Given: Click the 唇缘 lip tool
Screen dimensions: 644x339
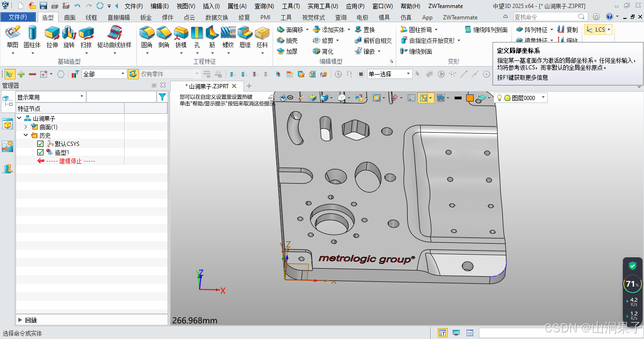Looking at the screenshot, I should pos(245,37).
